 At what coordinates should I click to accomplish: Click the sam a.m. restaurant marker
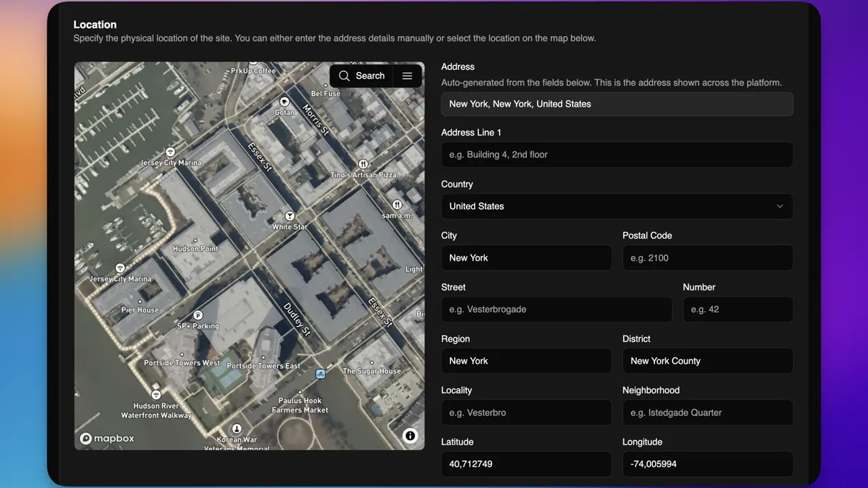397,204
